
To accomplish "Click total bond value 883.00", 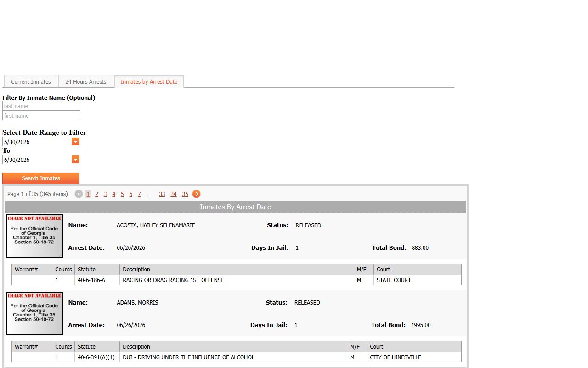I will [x=420, y=248].
